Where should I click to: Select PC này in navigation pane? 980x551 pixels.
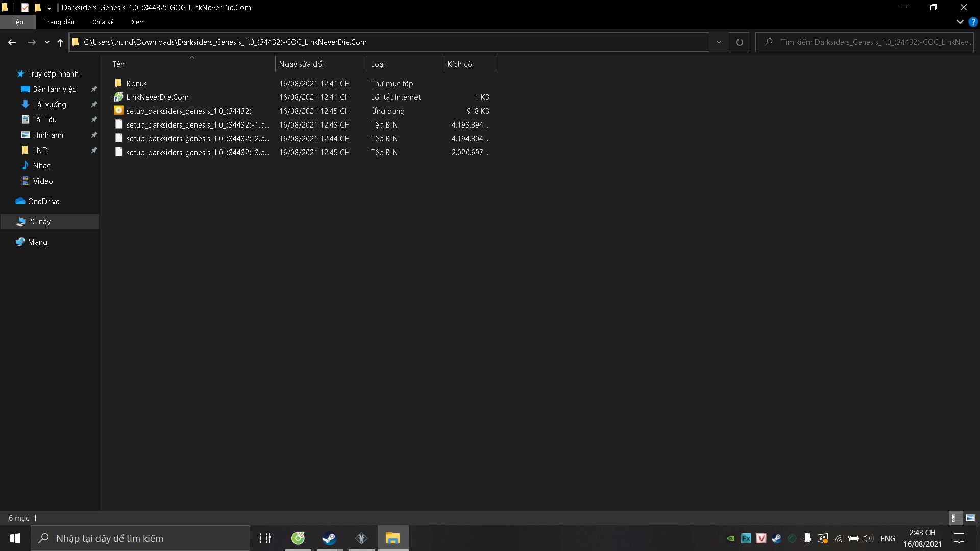click(x=39, y=222)
